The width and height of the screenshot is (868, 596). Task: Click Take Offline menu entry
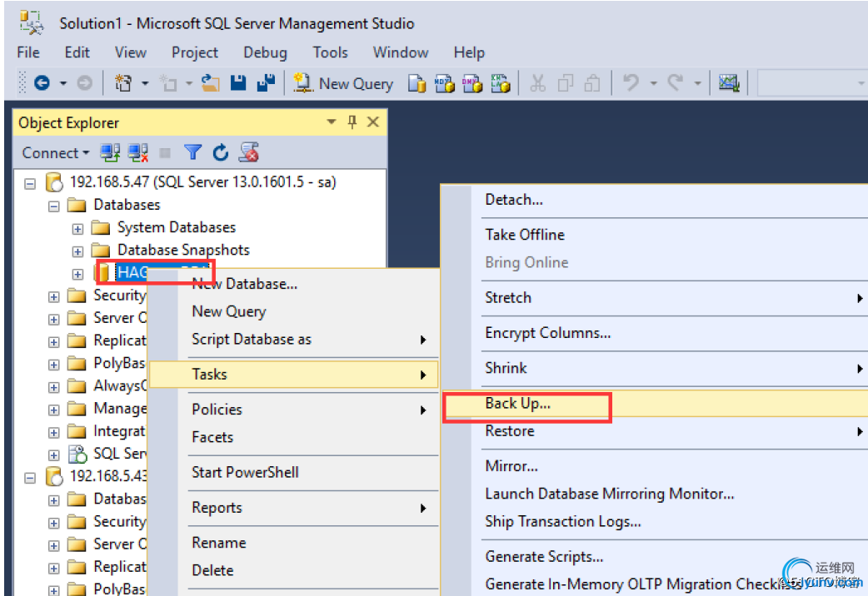coord(655,235)
